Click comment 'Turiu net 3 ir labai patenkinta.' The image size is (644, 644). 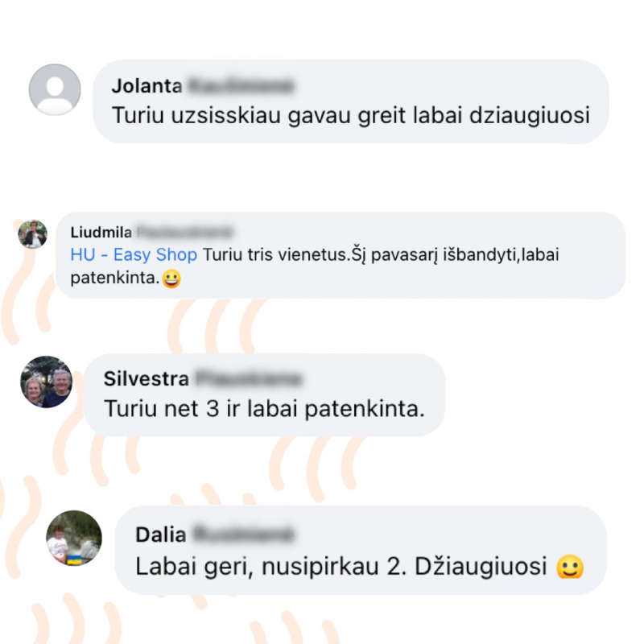click(x=264, y=409)
